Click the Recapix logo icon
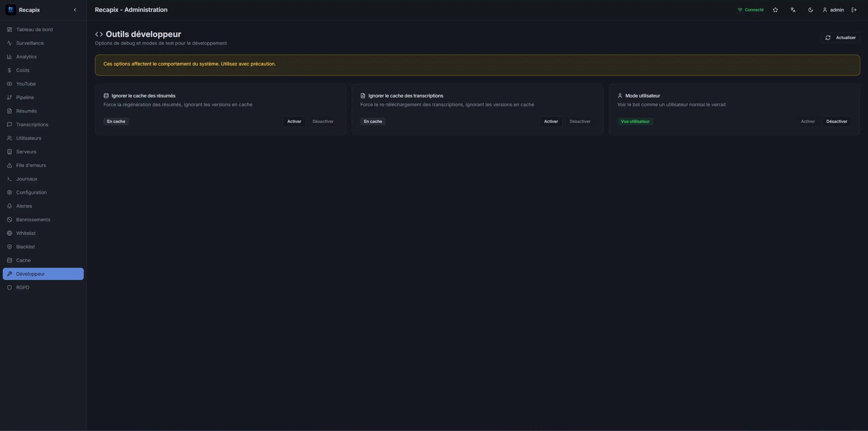The image size is (868, 431). click(x=11, y=10)
